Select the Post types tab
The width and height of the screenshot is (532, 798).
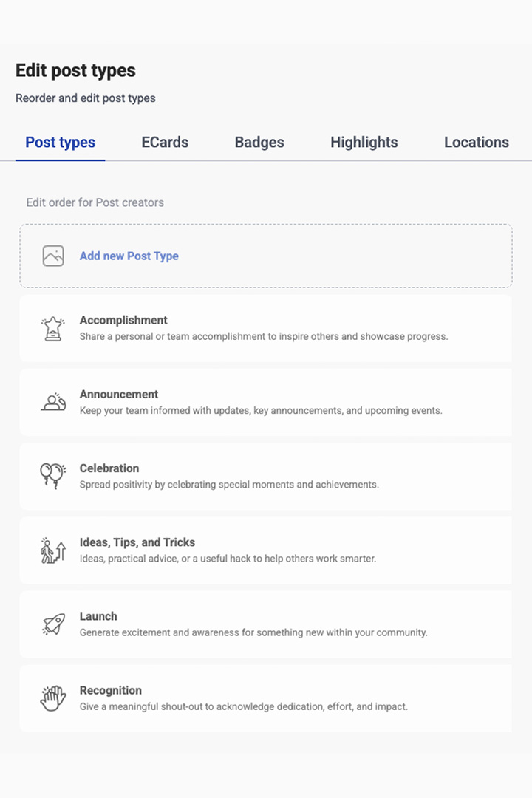60,142
